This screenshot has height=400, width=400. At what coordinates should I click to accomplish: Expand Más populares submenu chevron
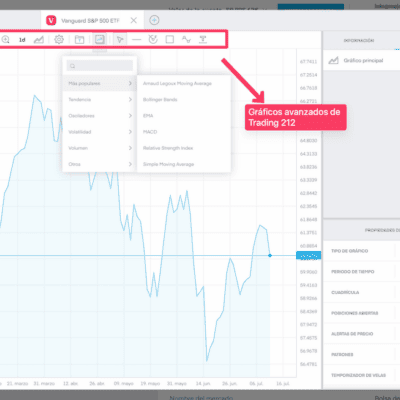tap(130, 83)
